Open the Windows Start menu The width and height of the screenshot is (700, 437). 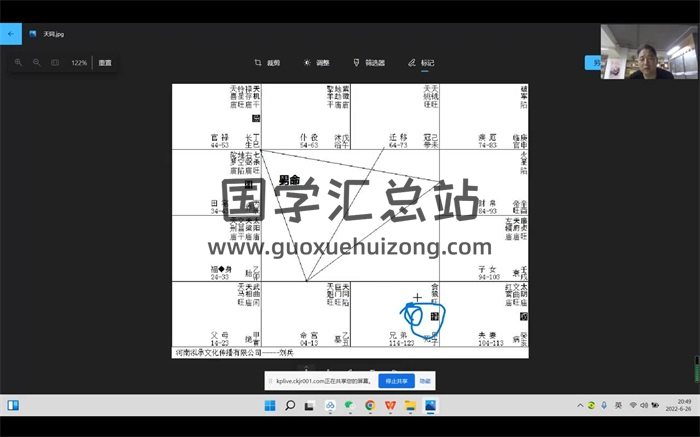[270, 405]
